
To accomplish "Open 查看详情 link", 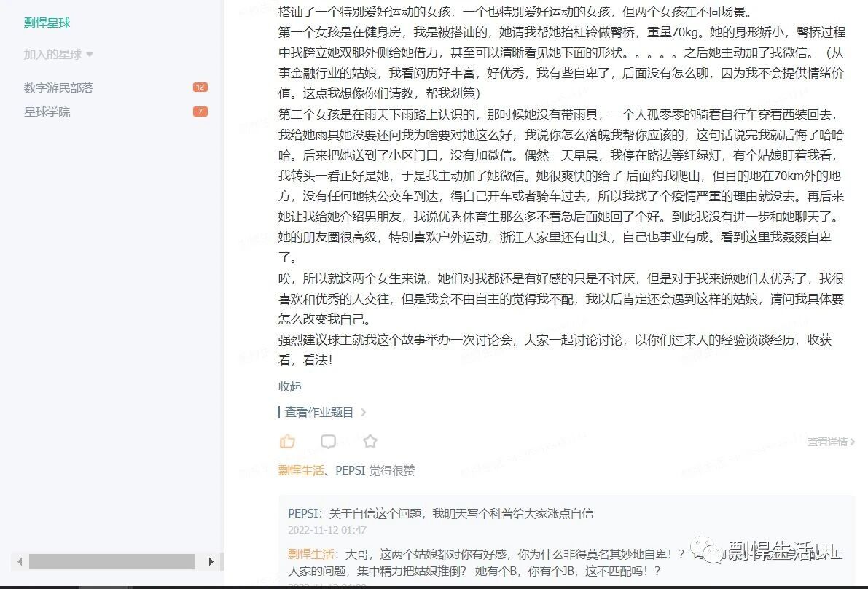I will pos(831,441).
